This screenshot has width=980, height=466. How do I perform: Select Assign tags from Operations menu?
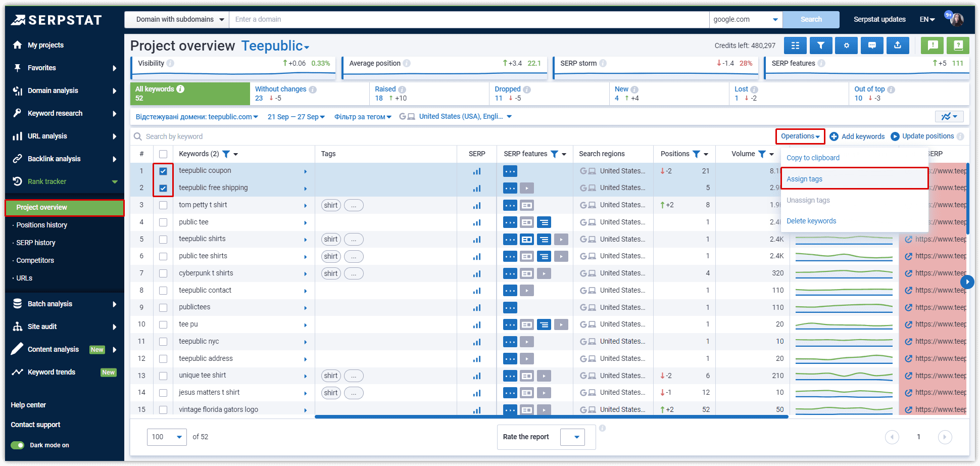pos(804,179)
